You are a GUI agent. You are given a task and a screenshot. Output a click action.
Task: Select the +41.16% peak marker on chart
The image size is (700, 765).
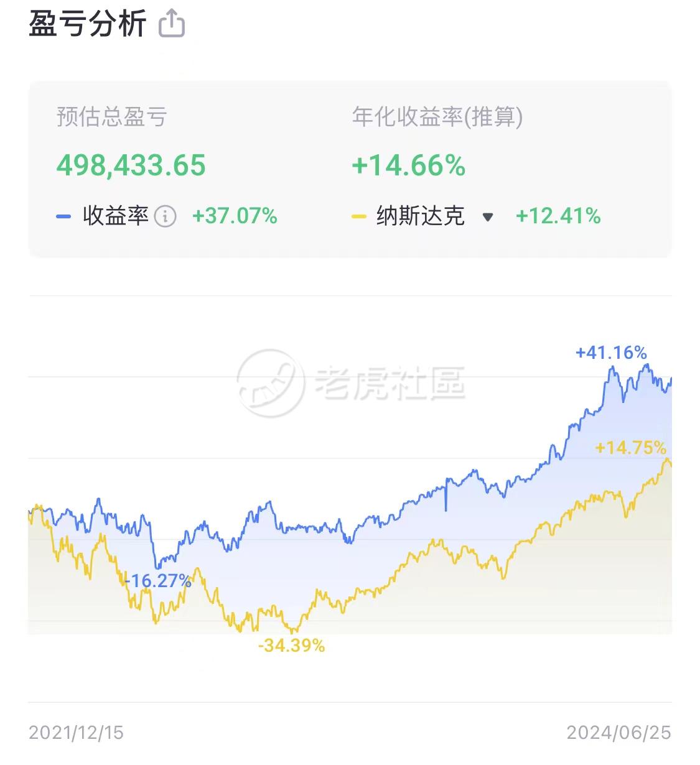click(611, 353)
